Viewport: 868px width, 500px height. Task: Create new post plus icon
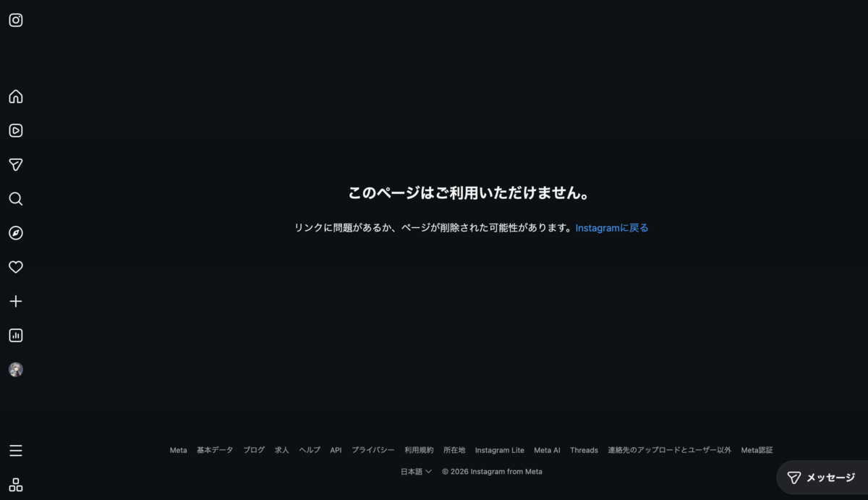[x=16, y=301]
